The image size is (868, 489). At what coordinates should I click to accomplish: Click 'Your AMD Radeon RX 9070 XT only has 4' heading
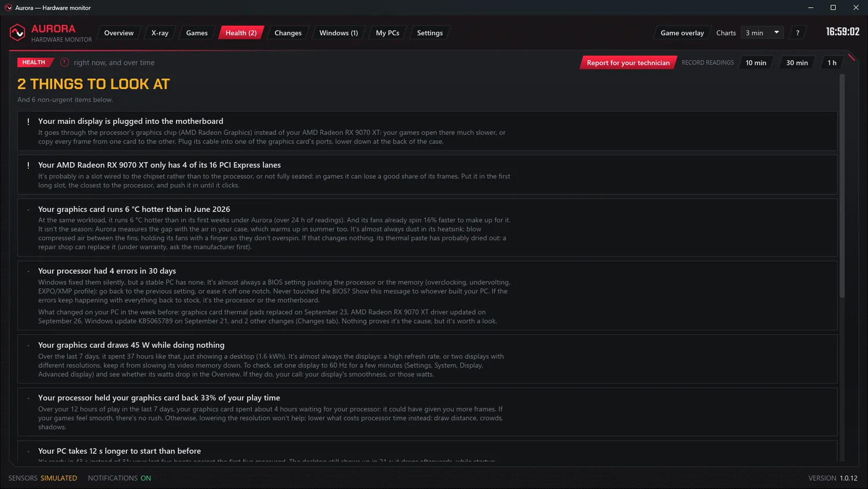159,165
